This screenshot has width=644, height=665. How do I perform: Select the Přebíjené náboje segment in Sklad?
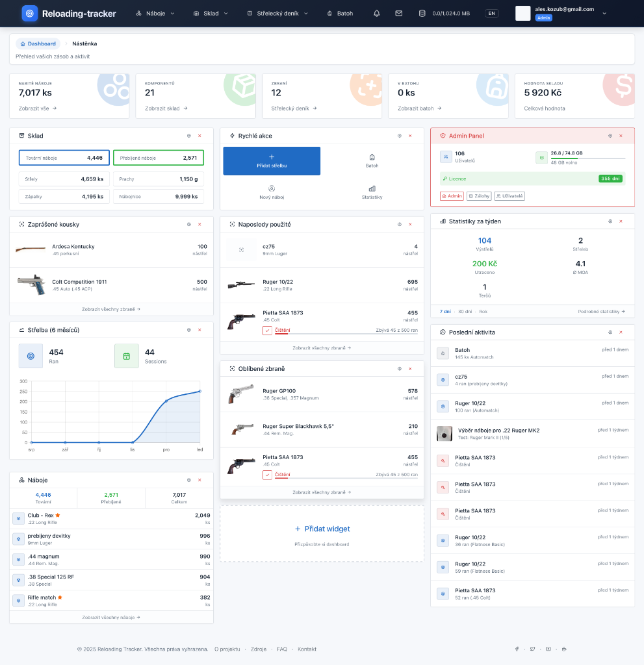(158, 157)
